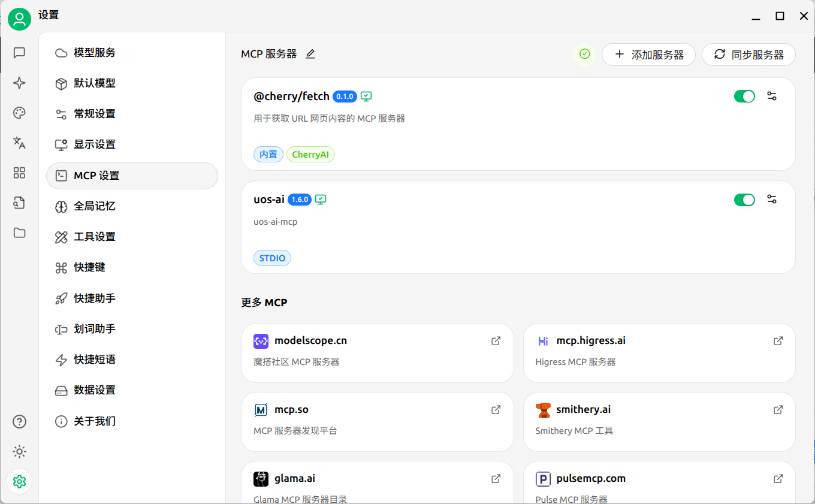Image resolution: width=815 pixels, height=504 pixels.
Task: Turn off the uos-ai server toggle
Action: point(744,200)
